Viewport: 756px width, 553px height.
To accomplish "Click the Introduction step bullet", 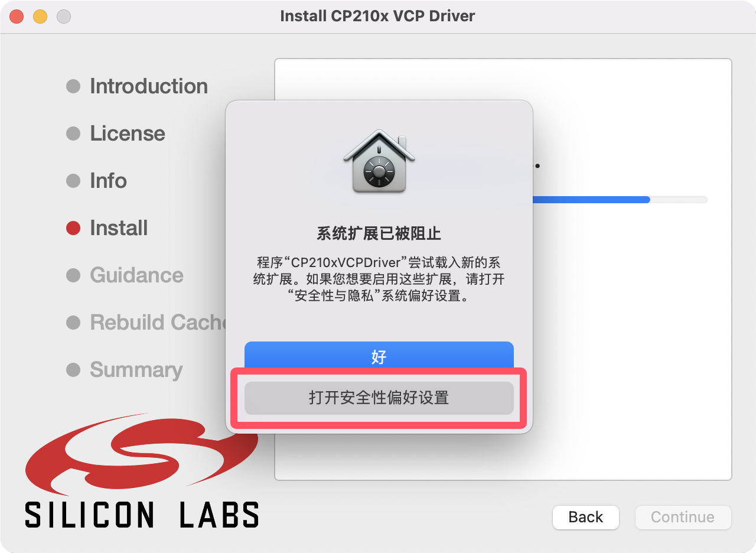I will click(73, 86).
